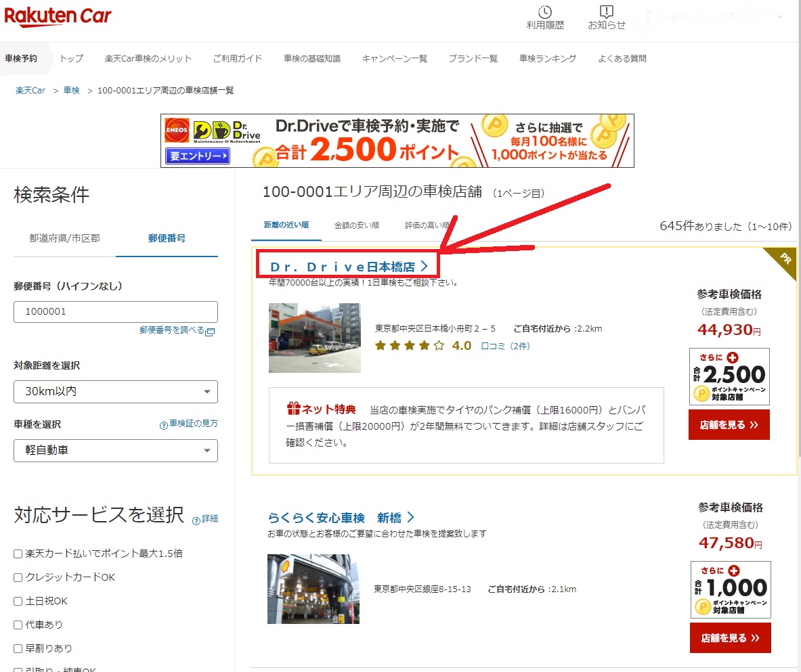The height and width of the screenshot is (672, 801).
Task: Click 店舗を見る for らくらく安心車検 新橋
Action: pyautogui.click(x=731, y=637)
